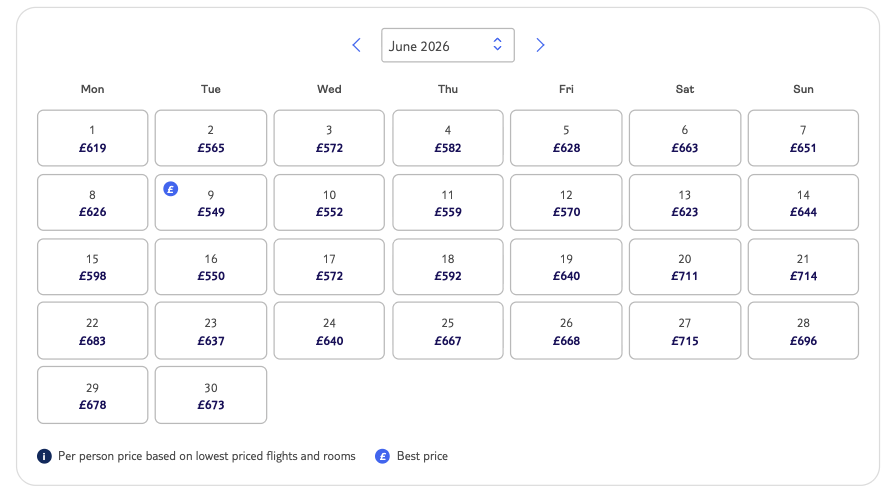
Task: Select Saturday 6 June at £663
Action: tap(685, 138)
